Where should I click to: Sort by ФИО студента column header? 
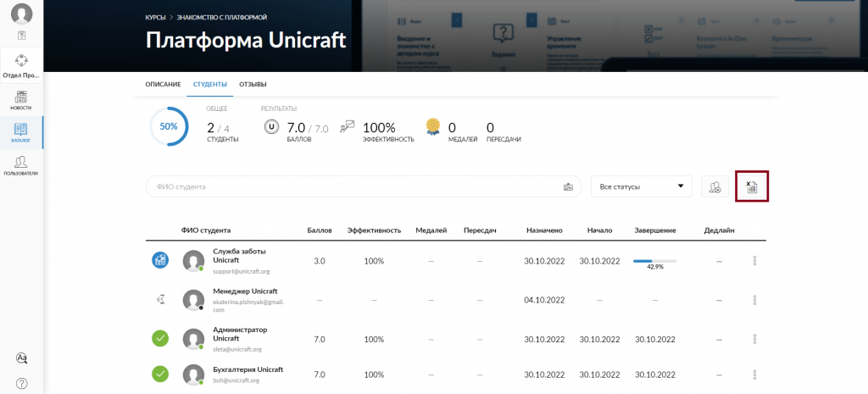tap(206, 230)
